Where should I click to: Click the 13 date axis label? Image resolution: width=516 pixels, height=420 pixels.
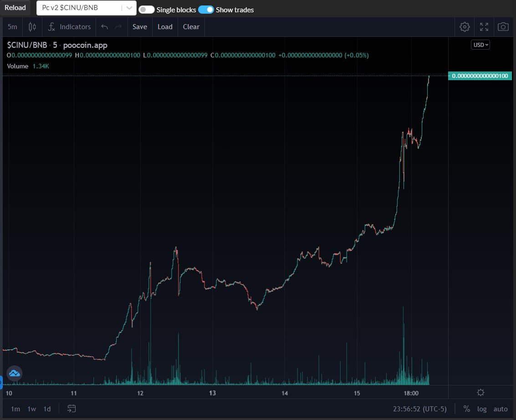coord(213,393)
